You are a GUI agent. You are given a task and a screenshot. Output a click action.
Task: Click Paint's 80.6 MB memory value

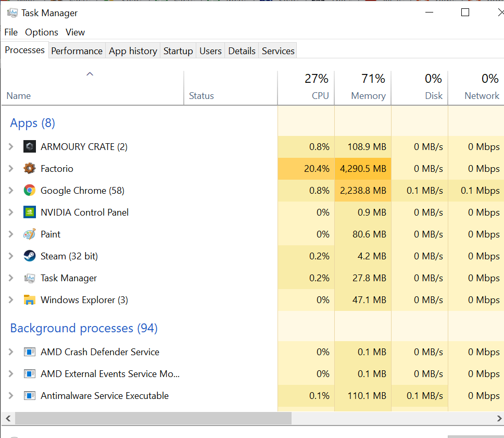pos(369,234)
